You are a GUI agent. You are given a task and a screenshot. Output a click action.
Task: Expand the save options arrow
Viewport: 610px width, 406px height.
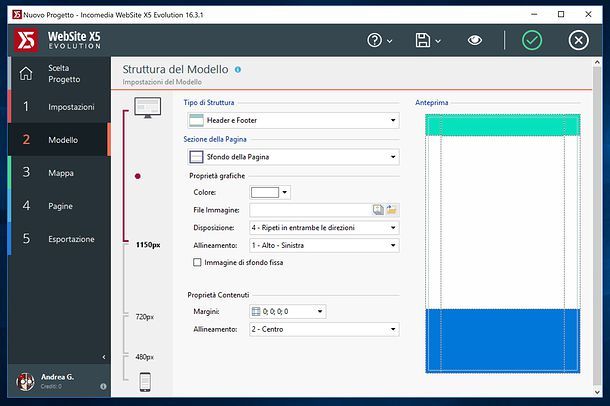pos(438,41)
